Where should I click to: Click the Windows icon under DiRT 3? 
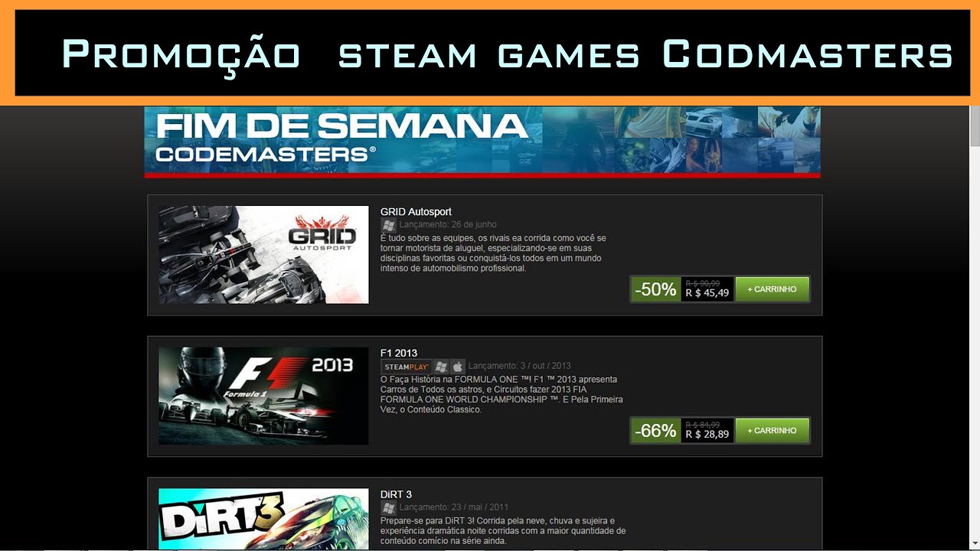click(x=389, y=507)
